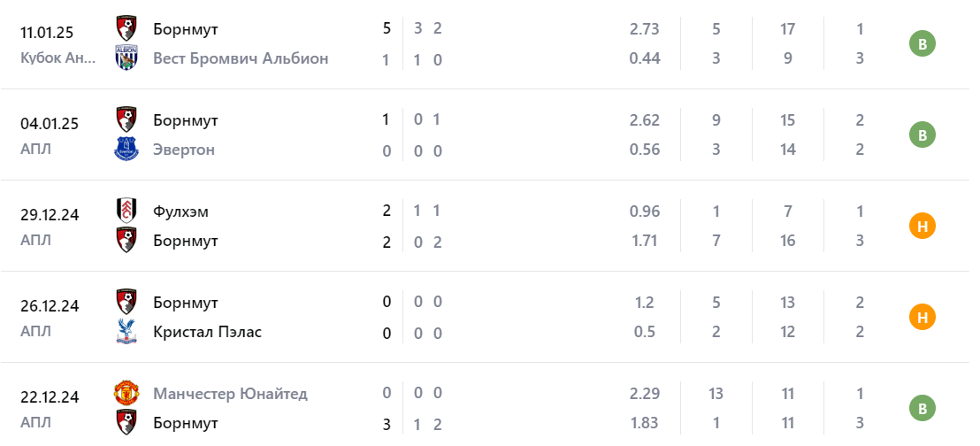
Task: Click green В badge for 11.01.25 match
Action: point(923,43)
